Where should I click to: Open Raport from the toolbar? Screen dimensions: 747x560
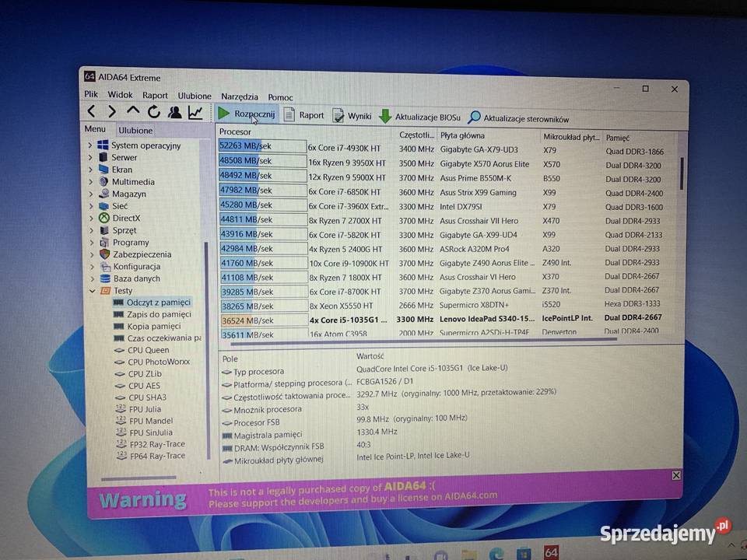(304, 115)
